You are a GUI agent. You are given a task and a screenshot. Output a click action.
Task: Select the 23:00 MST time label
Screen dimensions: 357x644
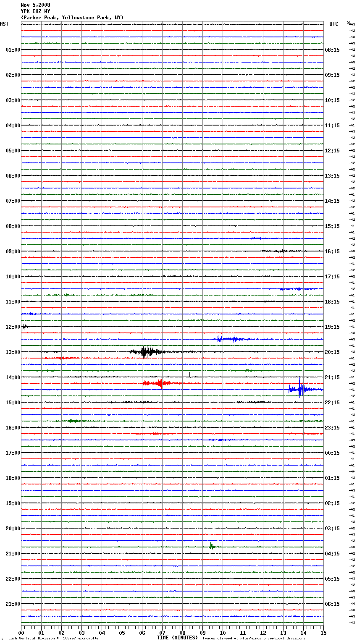pyautogui.click(x=13, y=604)
